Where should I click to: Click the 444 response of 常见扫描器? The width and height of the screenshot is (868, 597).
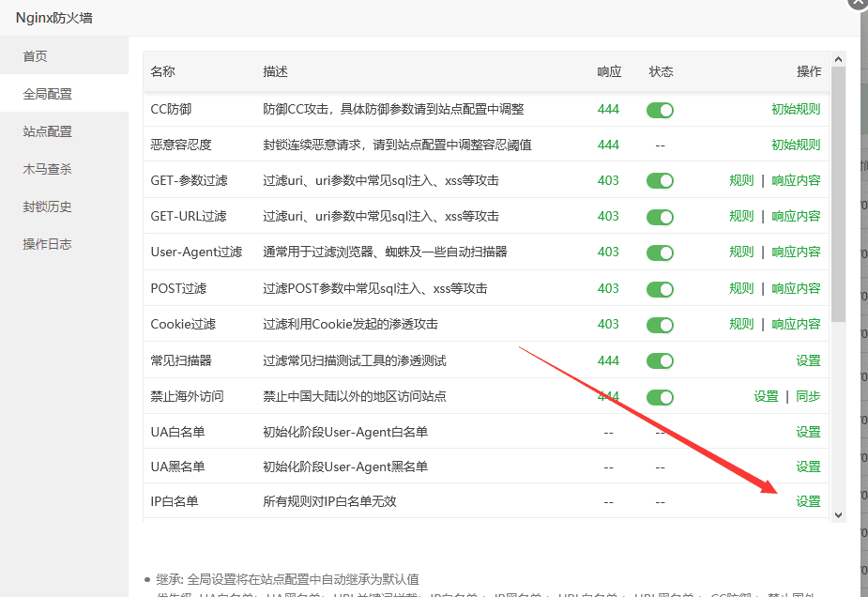pyautogui.click(x=608, y=360)
